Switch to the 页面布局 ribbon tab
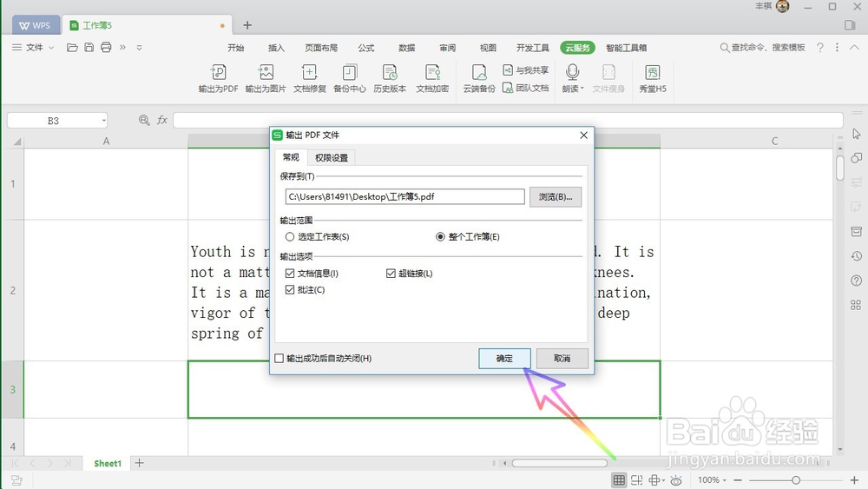The width and height of the screenshot is (868, 489). point(321,48)
